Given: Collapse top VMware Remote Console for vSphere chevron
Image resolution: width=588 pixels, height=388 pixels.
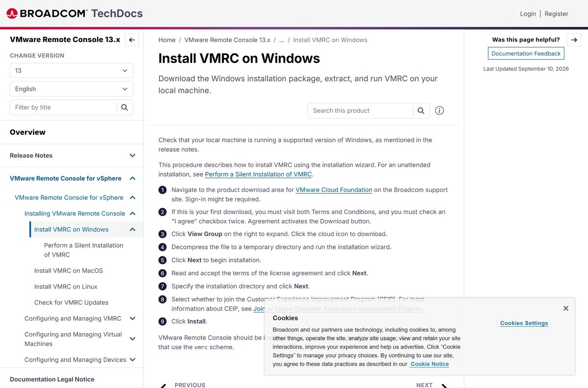Looking at the screenshot, I should coord(132,178).
